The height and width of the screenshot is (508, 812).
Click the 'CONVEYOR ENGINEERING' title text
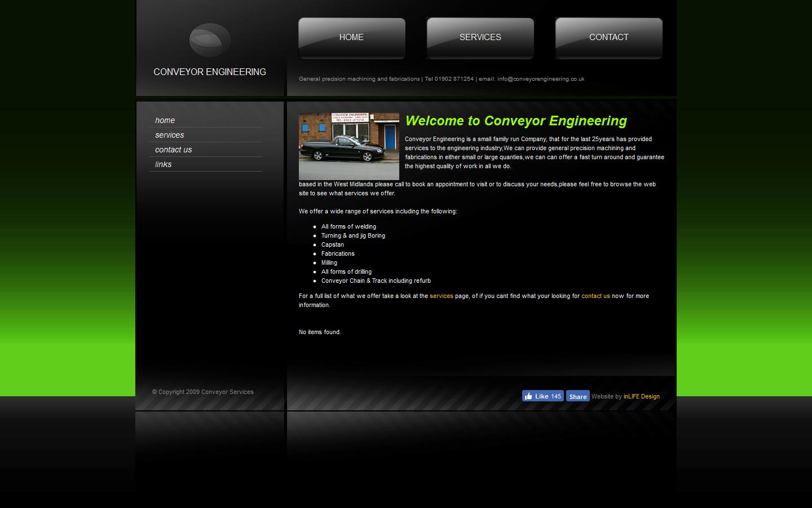pos(209,72)
